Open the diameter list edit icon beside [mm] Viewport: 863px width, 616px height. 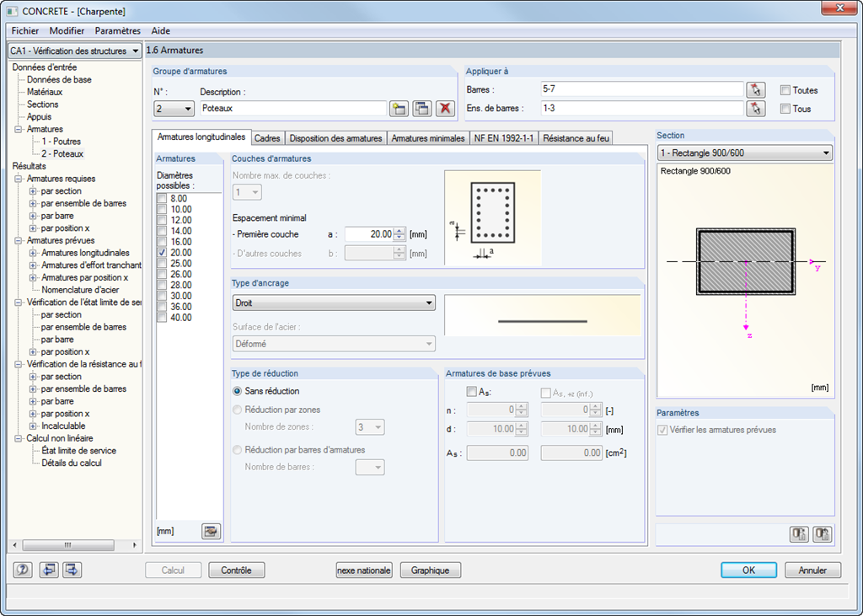[211, 531]
